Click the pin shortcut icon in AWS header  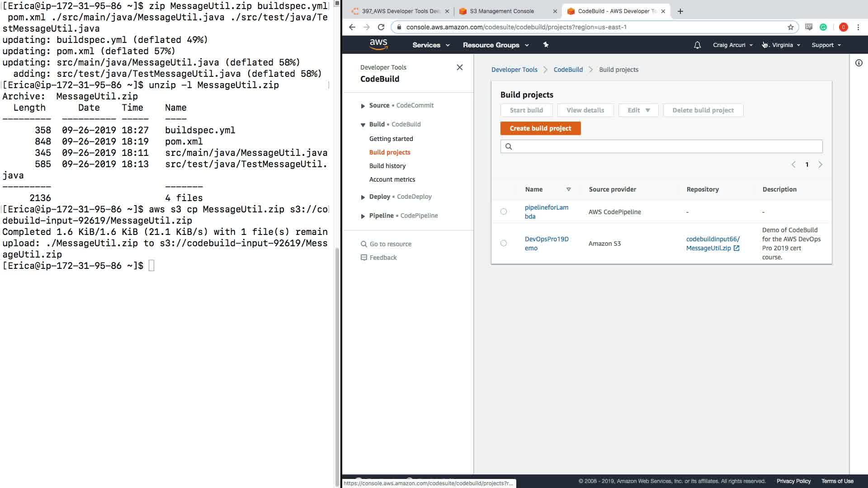click(546, 45)
